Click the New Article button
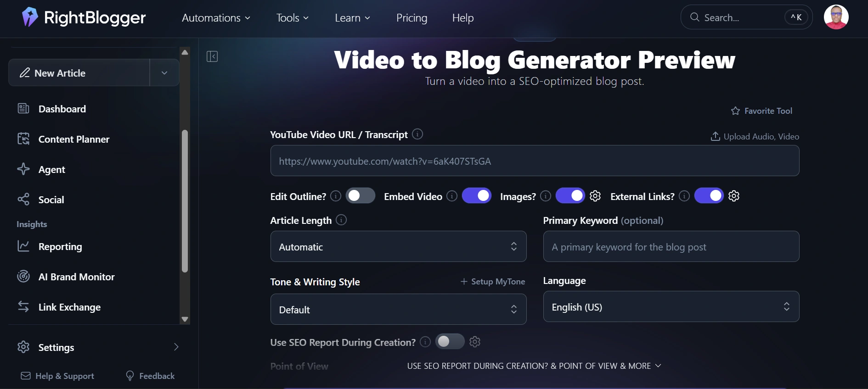 (x=79, y=72)
